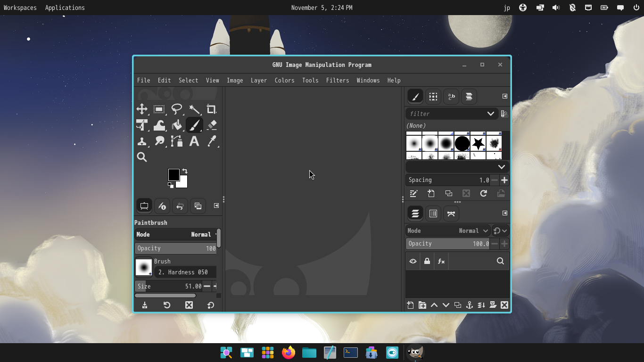This screenshot has width=644, height=362.
Task: Select the Eraser tool
Action: coord(212,125)
